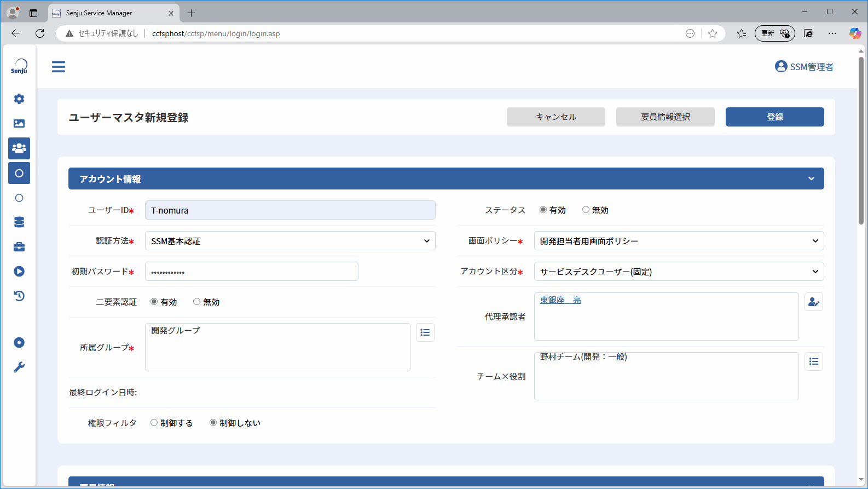Set ステータス to 無効
868x489 pixels.
pos(586,210)
